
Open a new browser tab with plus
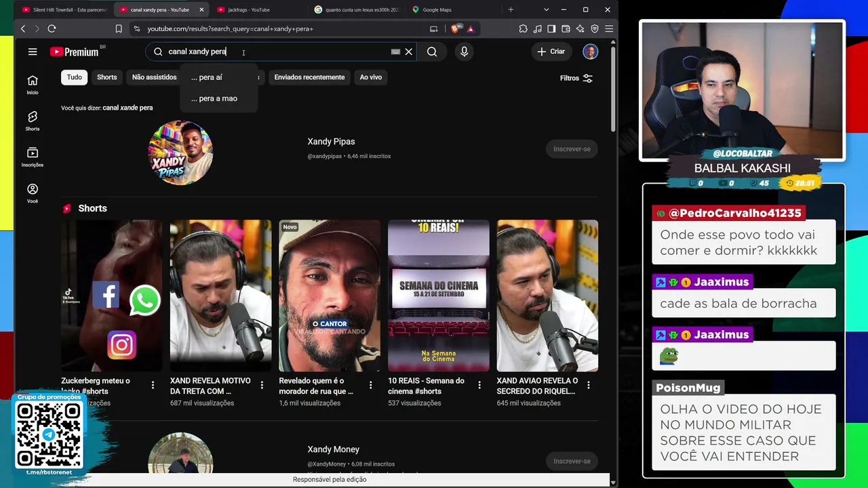coord(511,9)
